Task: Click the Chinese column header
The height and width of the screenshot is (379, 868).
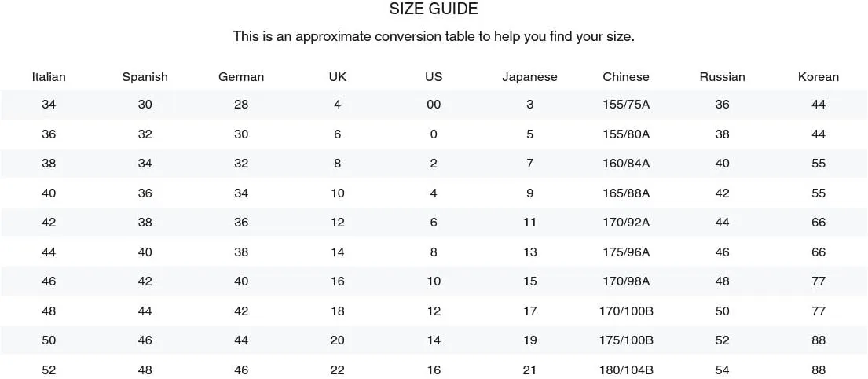Action: [x=626, y=77]
